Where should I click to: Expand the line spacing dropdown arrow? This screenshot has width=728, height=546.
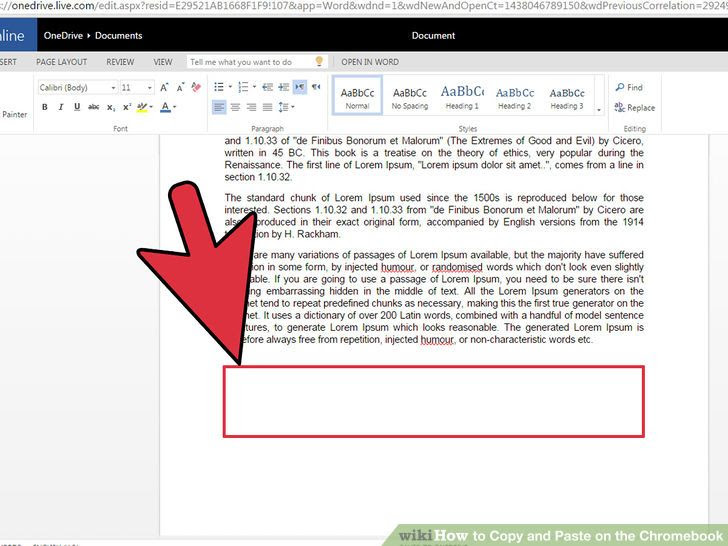[x=293, y=107]
